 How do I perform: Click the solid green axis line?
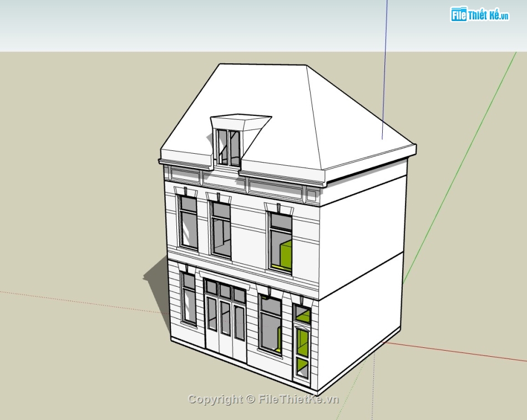[x=460, y=168]
